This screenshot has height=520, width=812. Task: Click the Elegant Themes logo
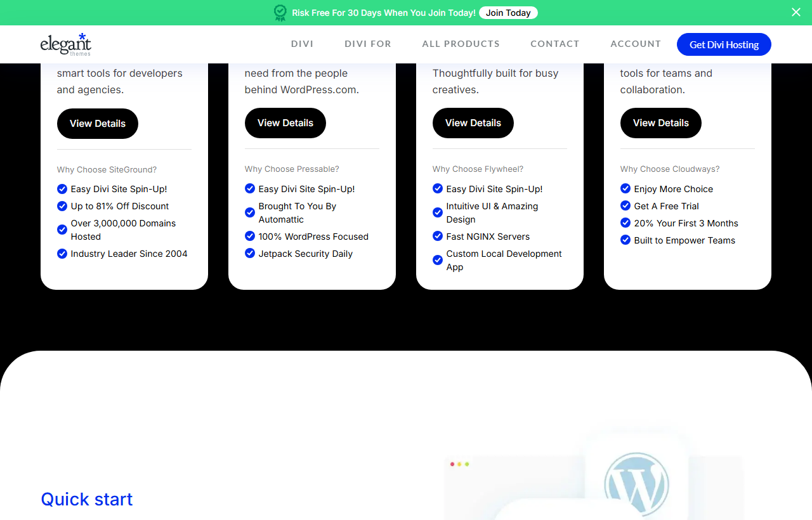point(66,44)
